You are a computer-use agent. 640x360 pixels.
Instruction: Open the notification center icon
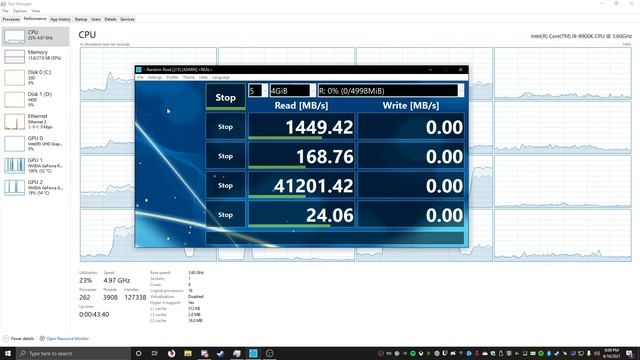coord(629,353)
